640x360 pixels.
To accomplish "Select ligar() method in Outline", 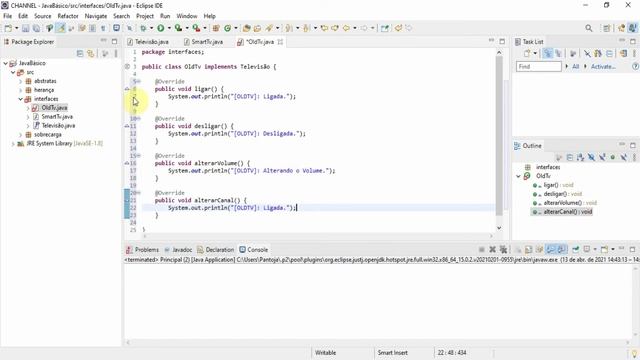I will coord(553,185).
